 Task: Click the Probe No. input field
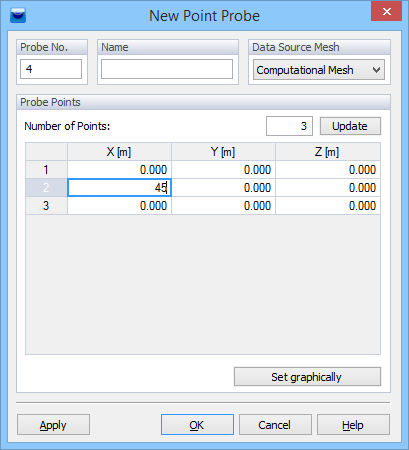51,69
